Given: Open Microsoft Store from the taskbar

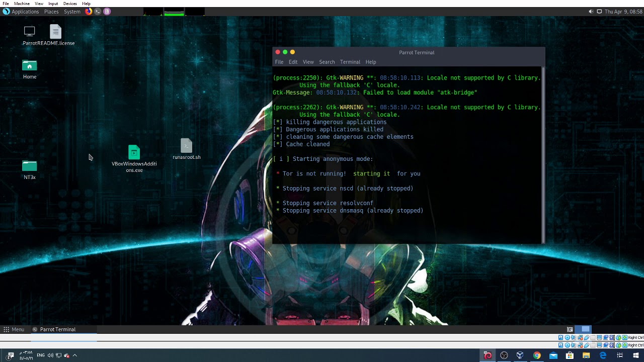Looking at the screenshot, I should pyautogui.click(x=570, y=355).
